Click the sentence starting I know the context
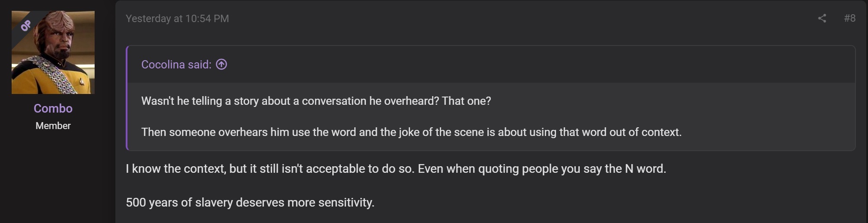868x223 pixels. (396, 168)
